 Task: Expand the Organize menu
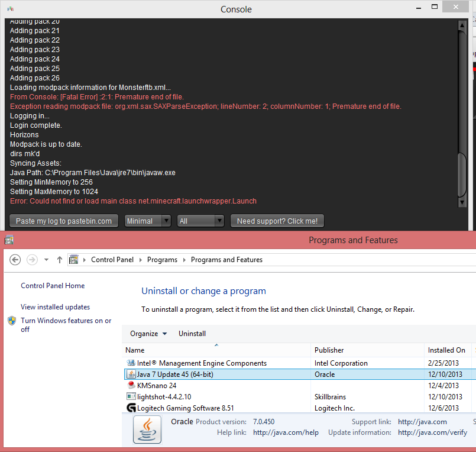point(148,334)
